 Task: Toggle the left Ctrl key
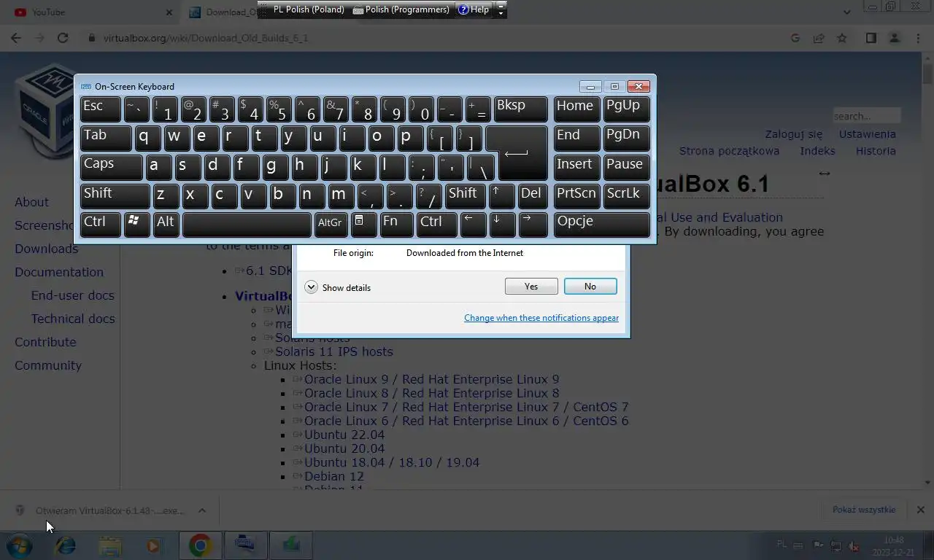point(101,225)
